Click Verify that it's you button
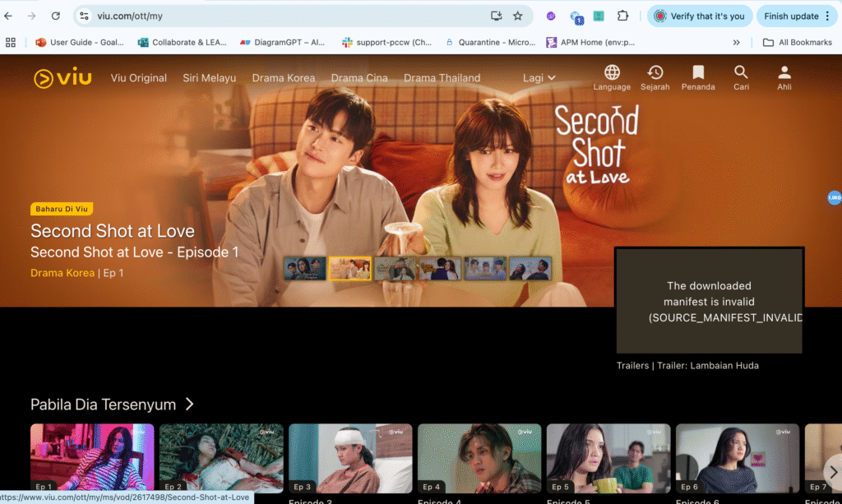 tap(699, 16)
